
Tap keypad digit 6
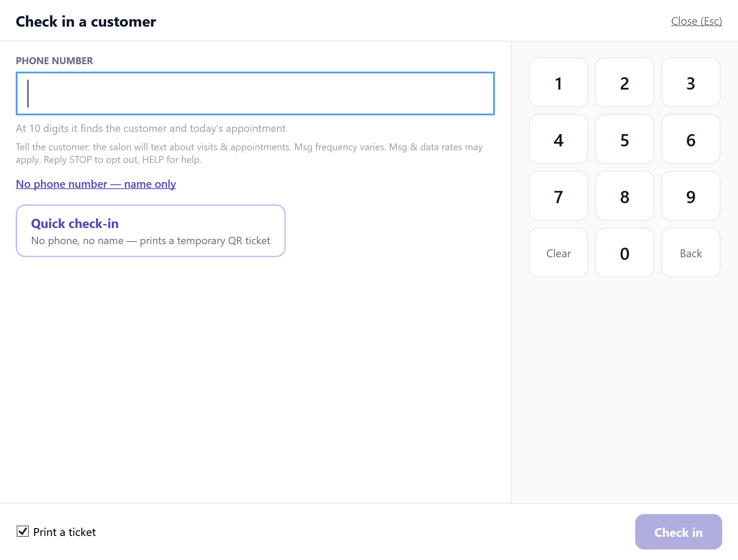point(691,139)
